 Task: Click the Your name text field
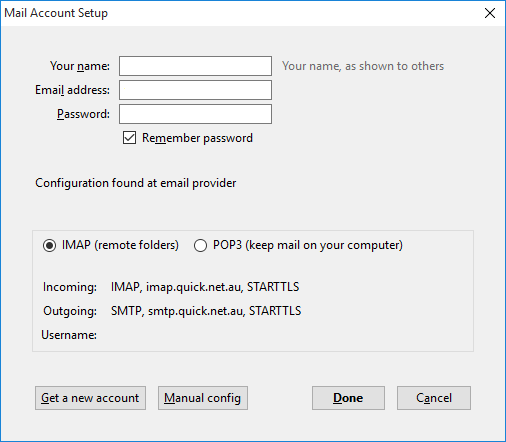click(195, 66)
